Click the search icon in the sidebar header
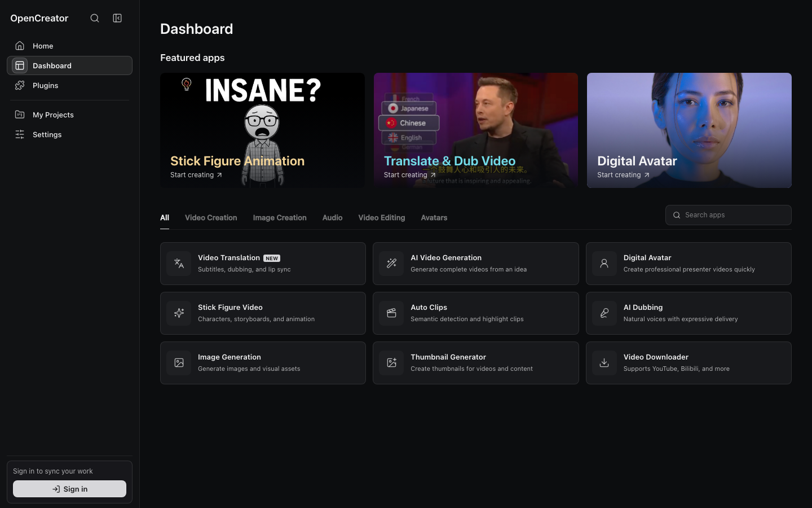Image resolution: width=812 pixels, height=508 pixels. [x=95, y=18]
